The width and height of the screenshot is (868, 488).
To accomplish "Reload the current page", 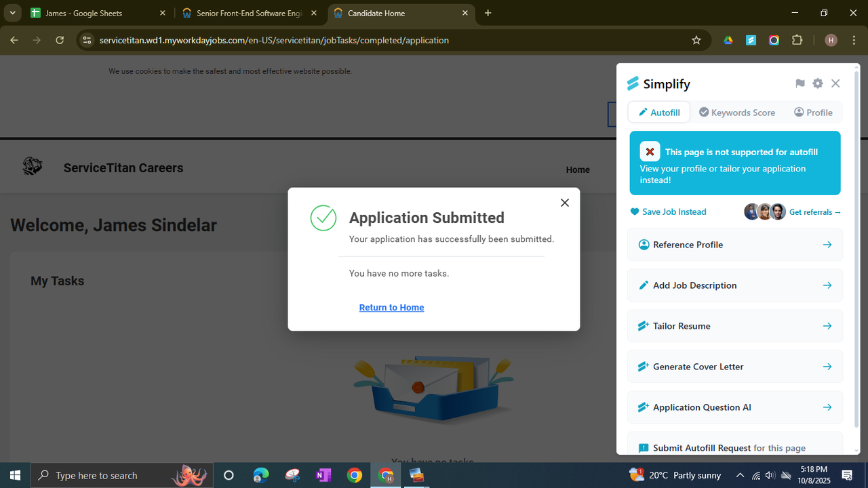I will (x=60, y=40).
